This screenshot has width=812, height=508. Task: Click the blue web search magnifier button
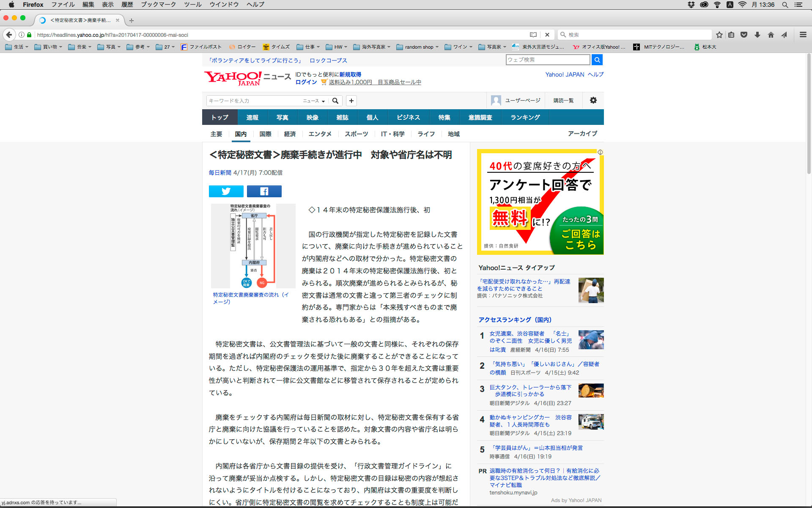click(597, 60)
